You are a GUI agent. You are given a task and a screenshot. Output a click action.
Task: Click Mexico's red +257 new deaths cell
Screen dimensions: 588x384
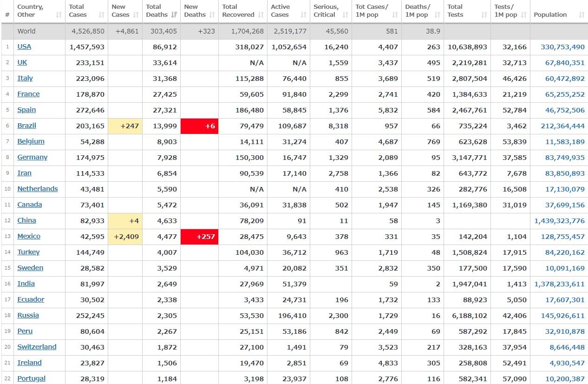(x=199, y=237)
